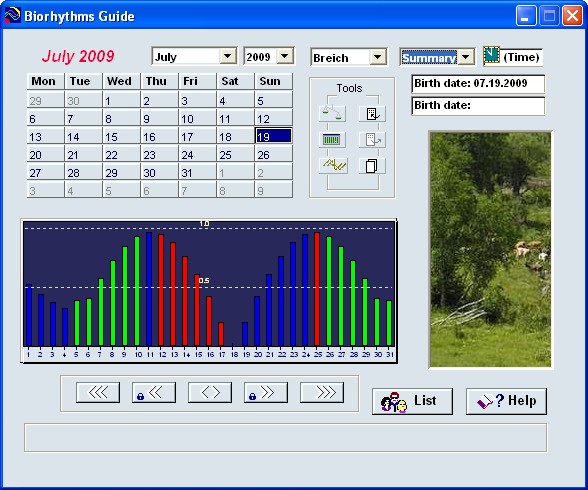The height and width of the screenshot is (490, 588).
Task: Minimize the Biorhythms Guide window
Action: [526, 16]
